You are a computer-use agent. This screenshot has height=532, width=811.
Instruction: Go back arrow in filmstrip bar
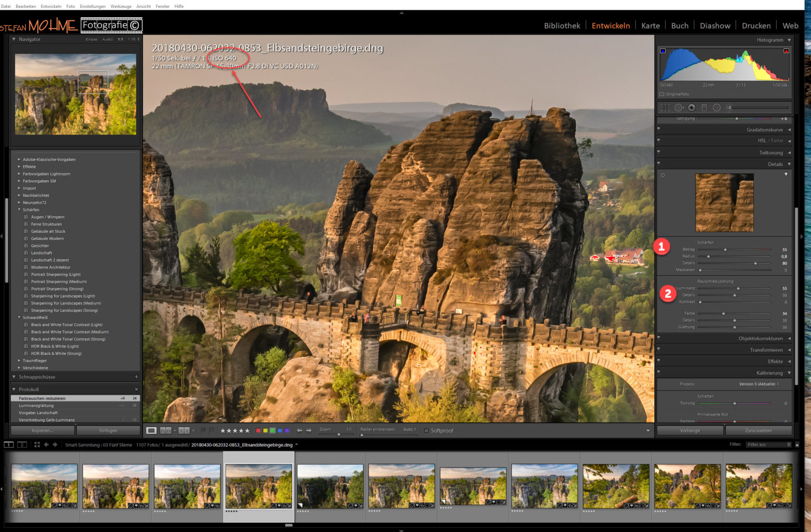[46, 445]
